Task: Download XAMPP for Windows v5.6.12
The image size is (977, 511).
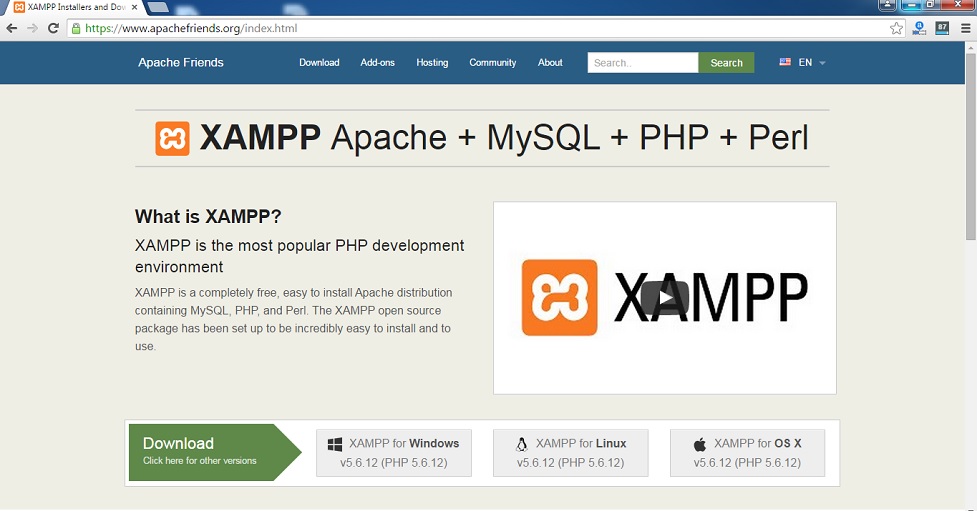Action: point(394,453)
